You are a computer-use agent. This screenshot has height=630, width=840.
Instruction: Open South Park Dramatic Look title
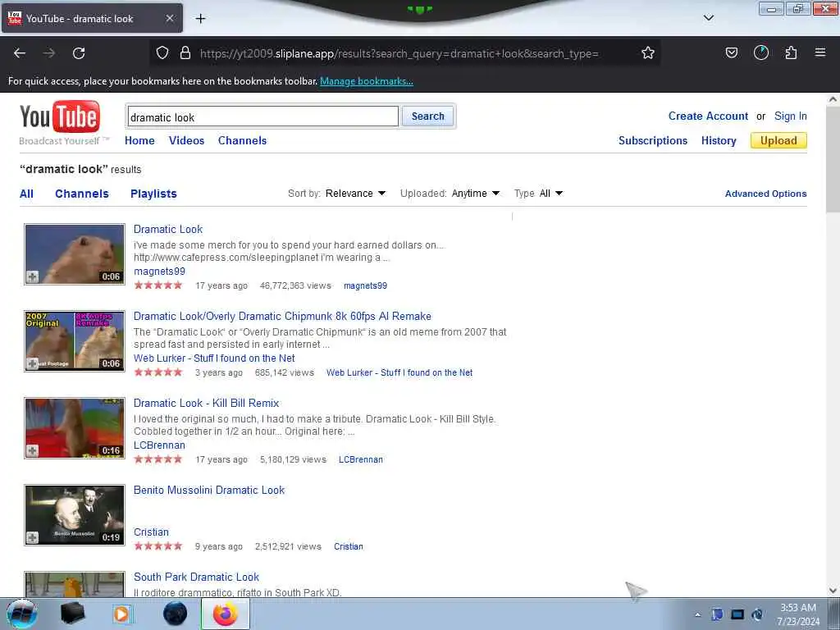point(196,577)
